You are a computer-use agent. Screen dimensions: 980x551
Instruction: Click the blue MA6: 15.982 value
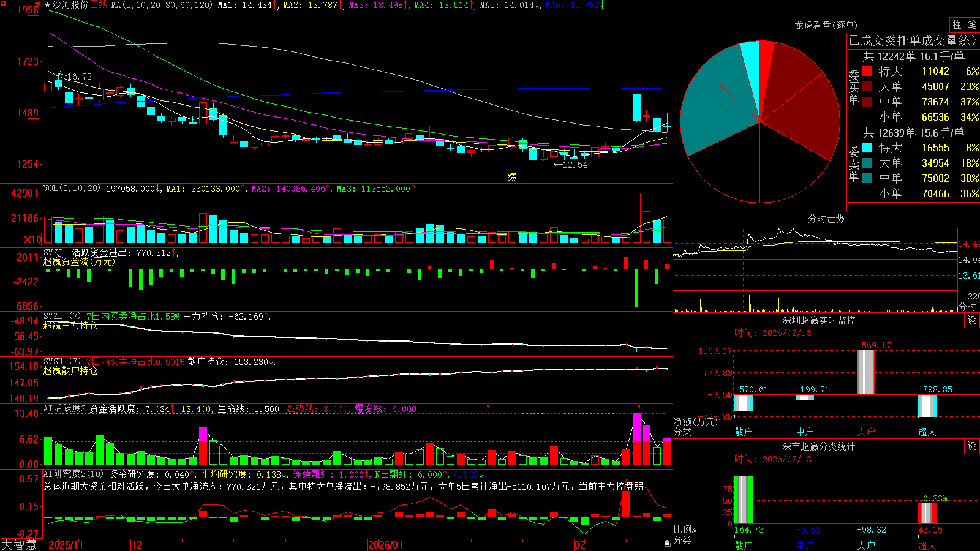click(573, 5)
